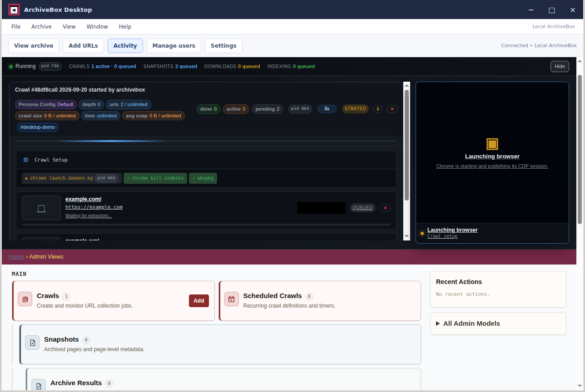Cancel crawl #48df8ca0 with red X
The height and width of the screenshot is (392, 585).
pos(392,109)
